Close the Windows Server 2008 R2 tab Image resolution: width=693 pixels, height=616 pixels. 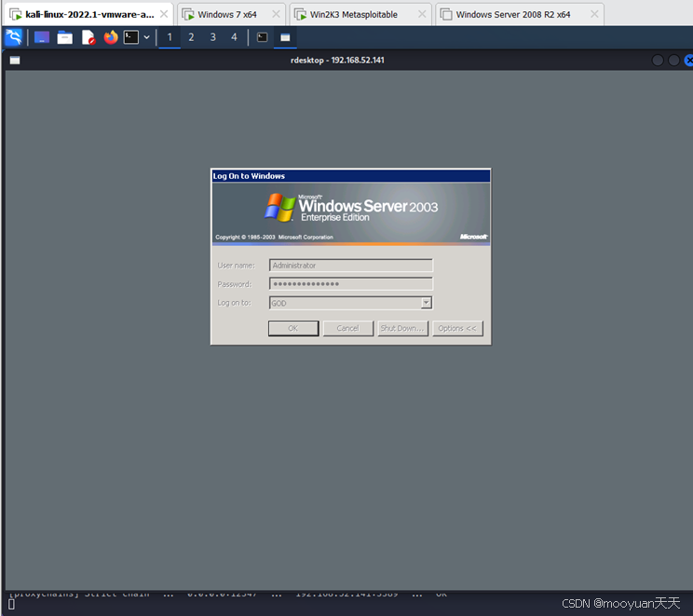click(x=594, y=14)
